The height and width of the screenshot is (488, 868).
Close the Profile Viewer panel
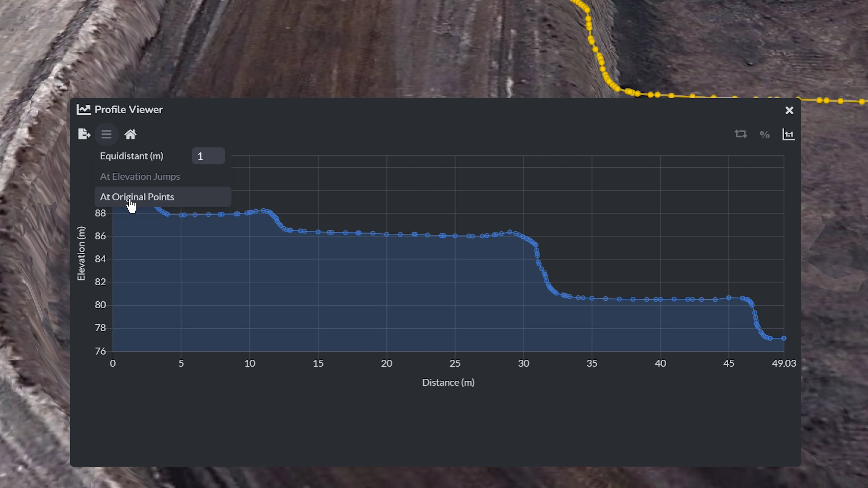[789, 110]
